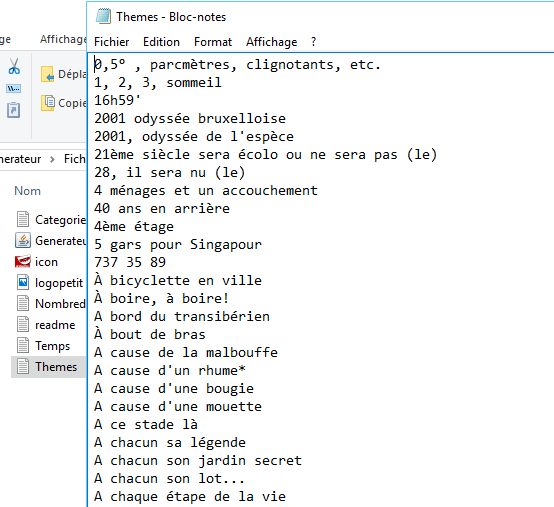
Task: Click the Notepad icon in title bar
Action: [103, 17]
